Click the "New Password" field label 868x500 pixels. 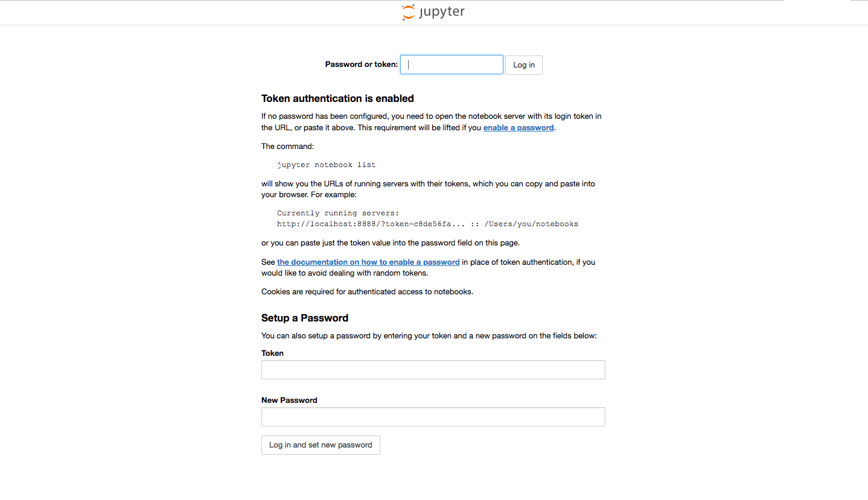[x=289, y=400]
